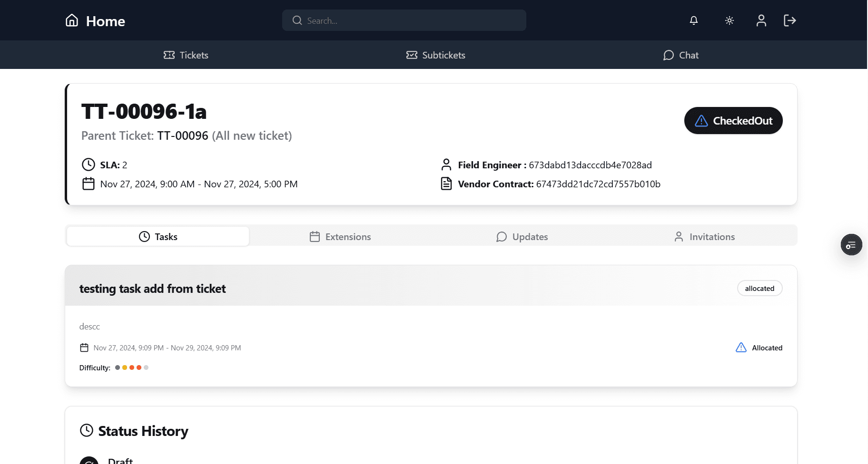This screenshot has width=868, height=464.
Task: Click the Field Engineer person icon
Action: 446,164
